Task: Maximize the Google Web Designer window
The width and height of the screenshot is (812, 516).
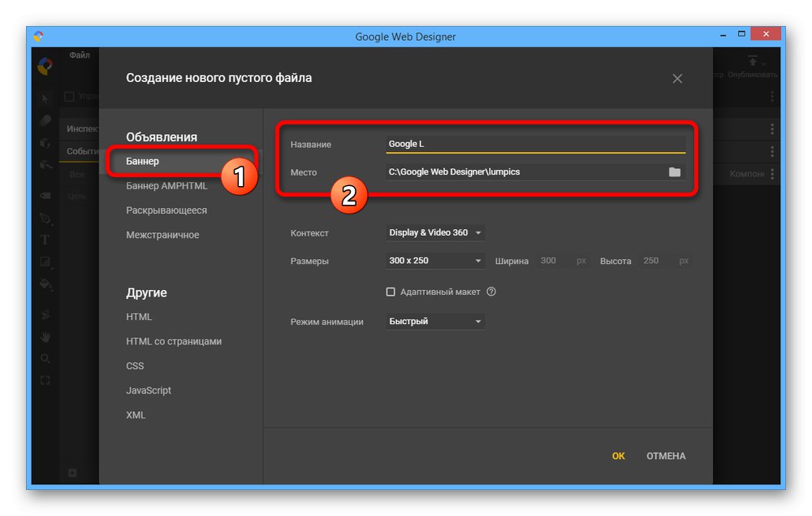Action: pyautogui.click(x=741, y=33)
